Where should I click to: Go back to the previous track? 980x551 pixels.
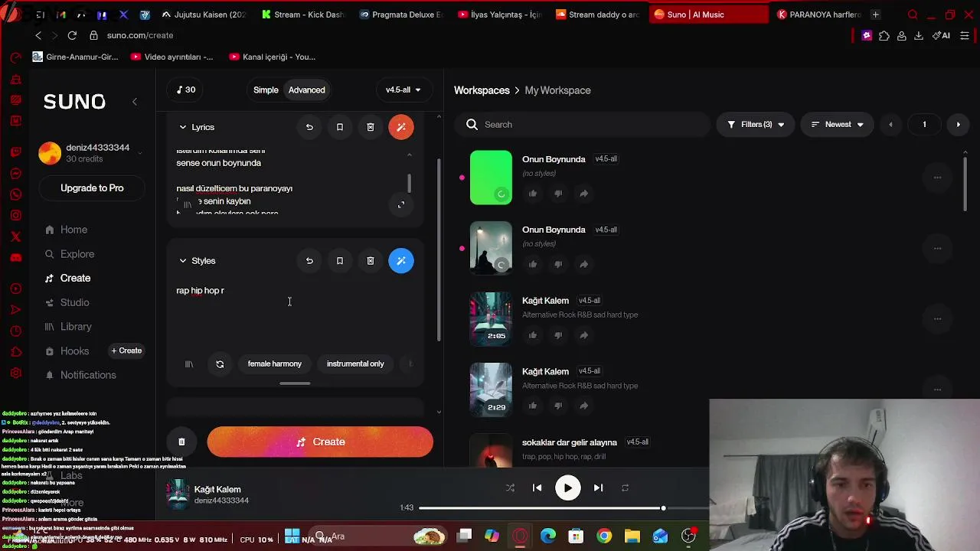click(537, 488)
